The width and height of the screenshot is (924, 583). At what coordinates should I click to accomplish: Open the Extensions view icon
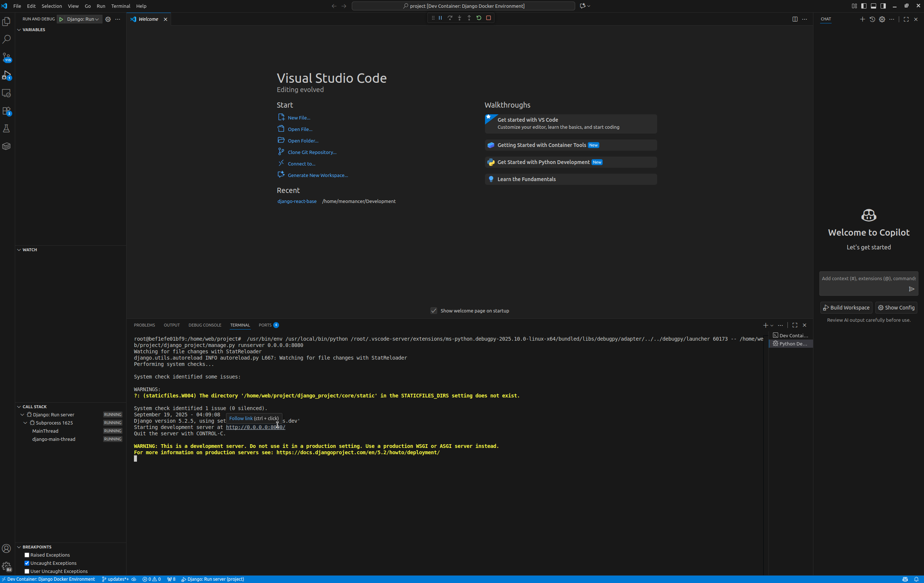click(x=7, y=111)
